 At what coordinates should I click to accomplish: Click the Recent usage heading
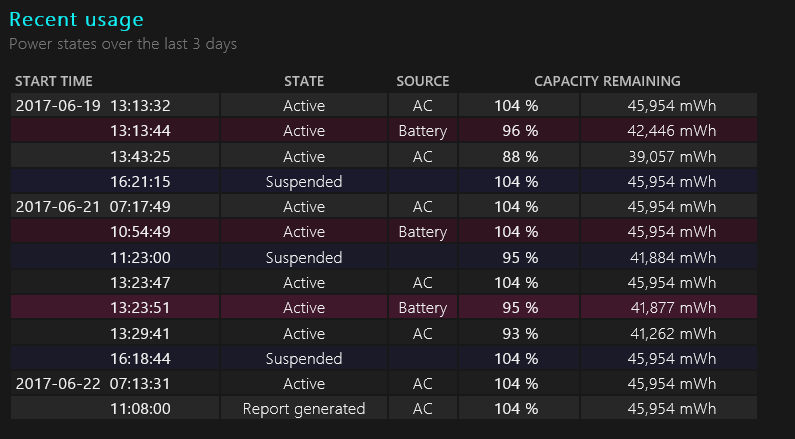(76, 20)
